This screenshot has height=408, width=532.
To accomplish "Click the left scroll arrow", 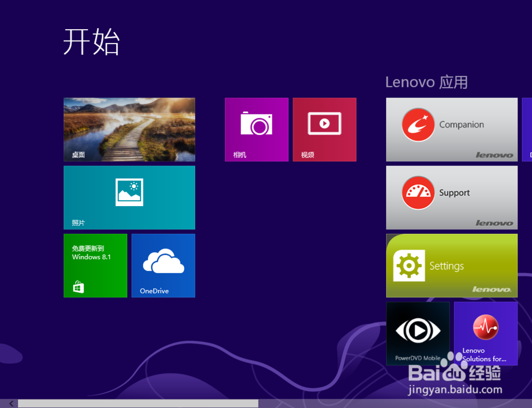I will click(x=11, y=403).
